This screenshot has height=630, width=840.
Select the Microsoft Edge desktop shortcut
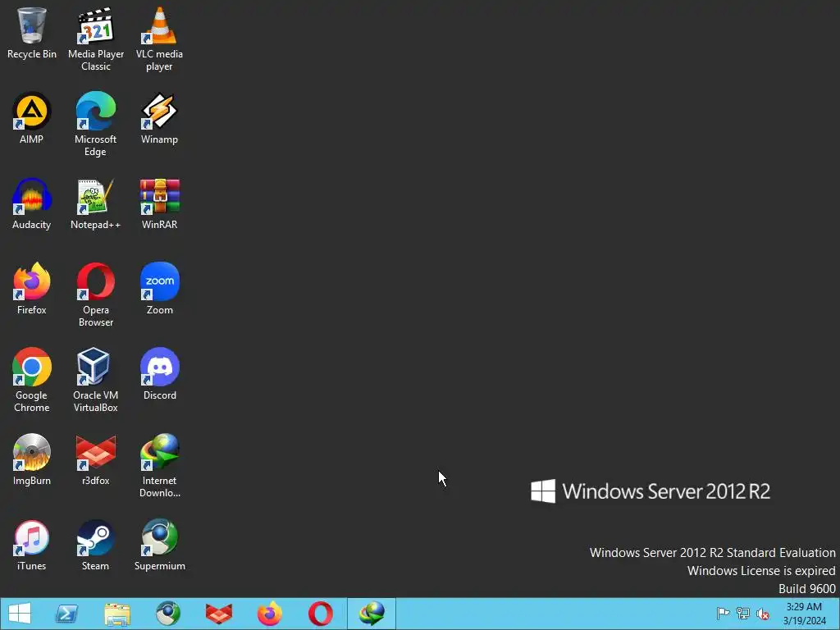tap(96, 124)
